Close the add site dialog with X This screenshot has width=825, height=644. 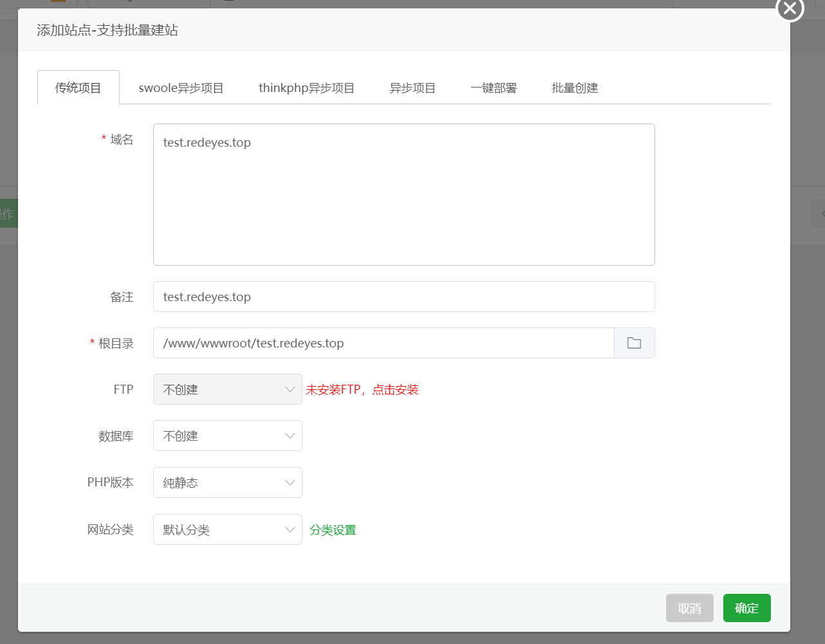790,9
